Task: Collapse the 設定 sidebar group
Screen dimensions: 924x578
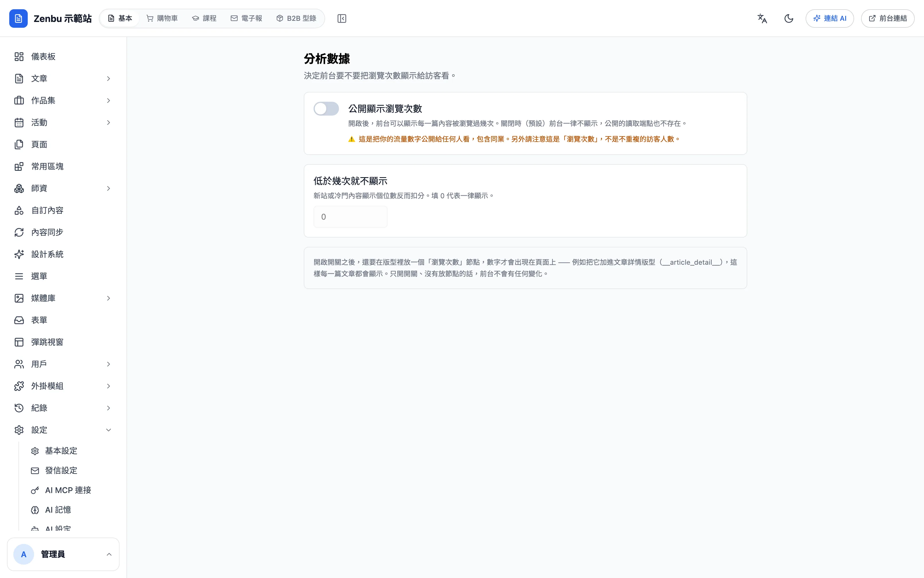Action: coord(63,430)
